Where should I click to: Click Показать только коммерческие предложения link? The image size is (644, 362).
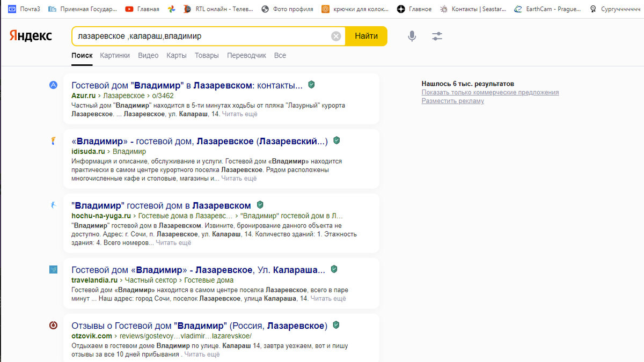pos(490,92)
